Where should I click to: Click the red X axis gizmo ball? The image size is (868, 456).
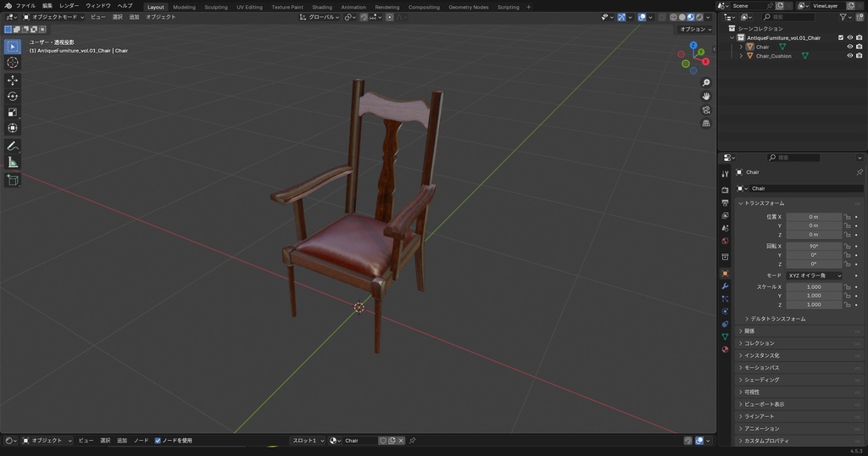[706, 61]
